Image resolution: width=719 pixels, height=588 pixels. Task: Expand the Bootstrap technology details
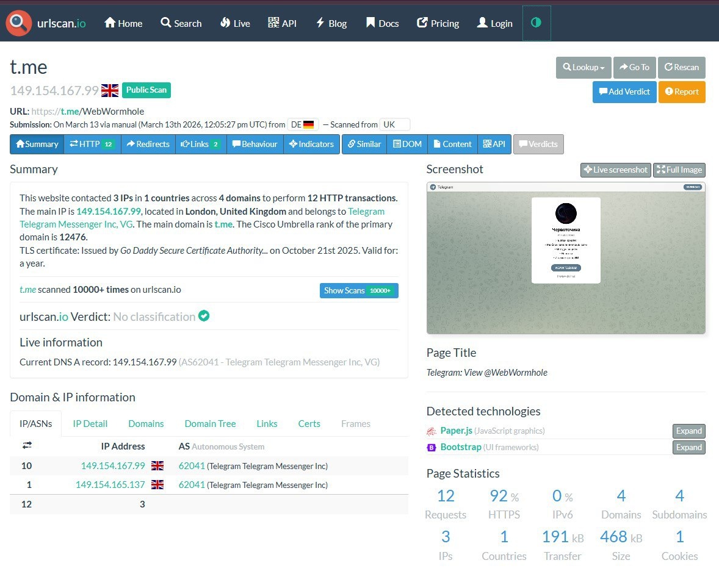[688, 447]
